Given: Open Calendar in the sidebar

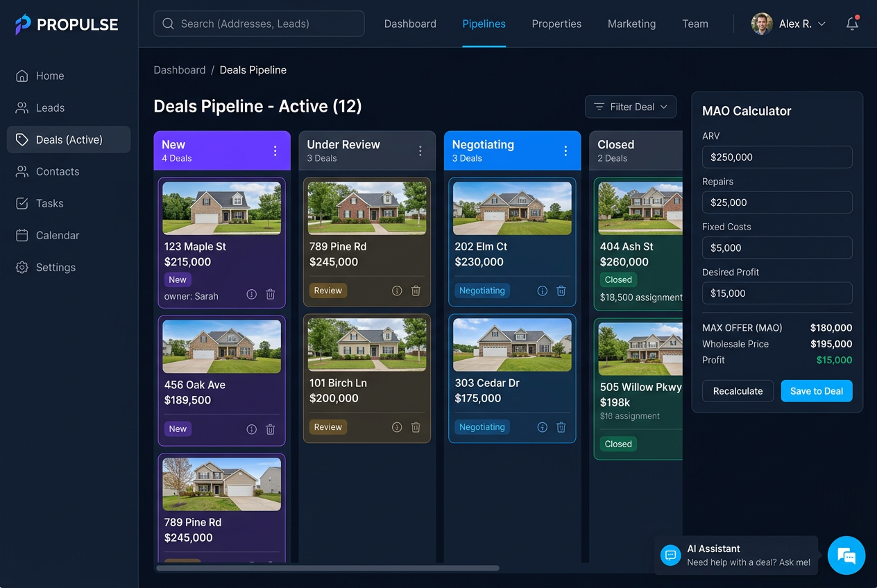Looking at the screenshot, I should 68,235.
